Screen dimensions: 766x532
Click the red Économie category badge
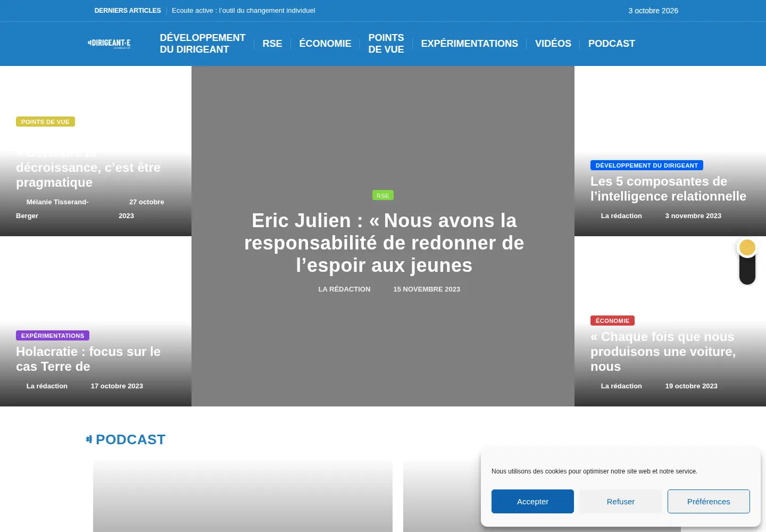coord(612,321)
